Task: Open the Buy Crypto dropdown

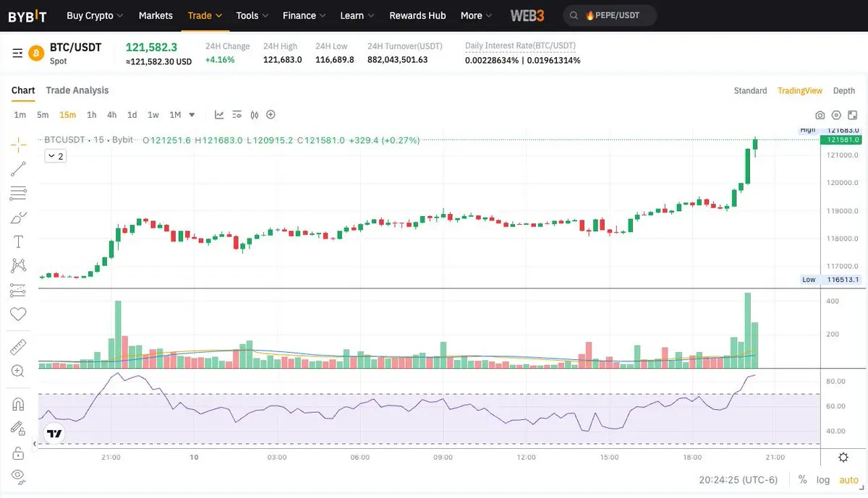Action: click(95, 15)
